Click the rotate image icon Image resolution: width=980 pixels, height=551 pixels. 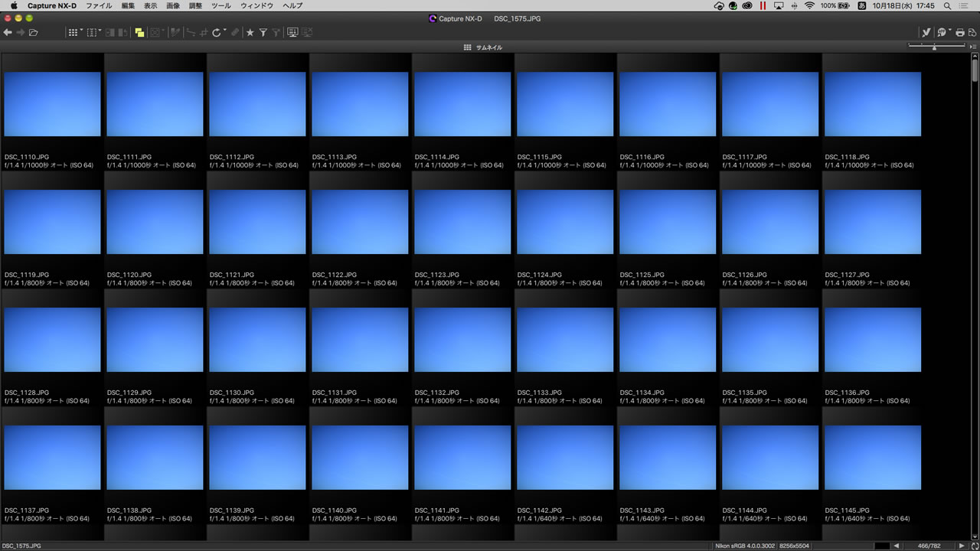click(x=216, y=32)
